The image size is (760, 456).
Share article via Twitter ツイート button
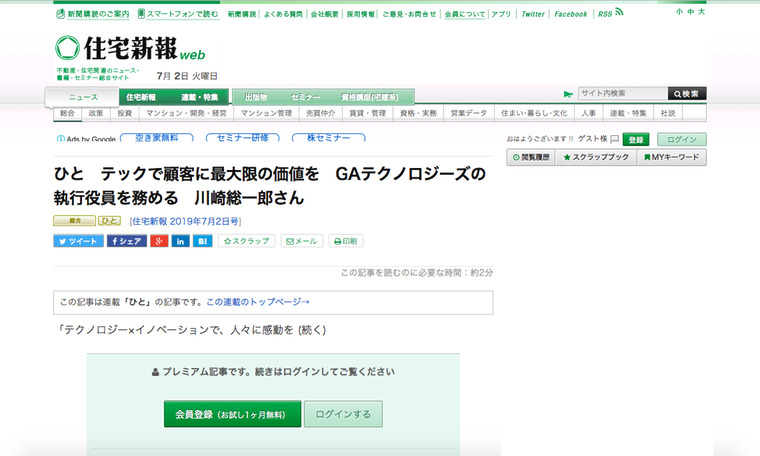point(77,241)
